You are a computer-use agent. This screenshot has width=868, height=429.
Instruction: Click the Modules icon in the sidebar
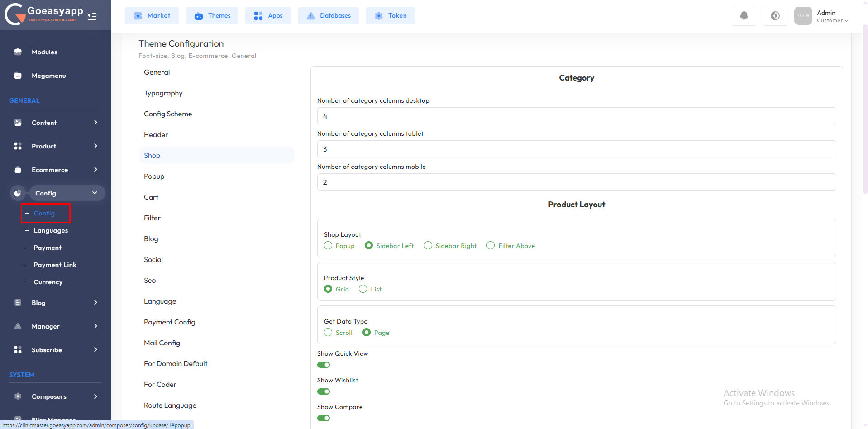click(x=18, y=52)
